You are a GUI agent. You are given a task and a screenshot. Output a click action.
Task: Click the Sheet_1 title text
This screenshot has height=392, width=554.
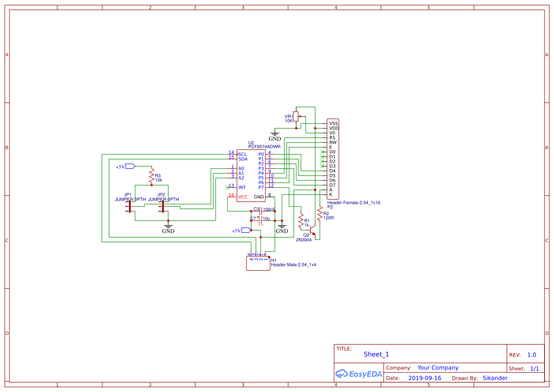pos(375,354)
